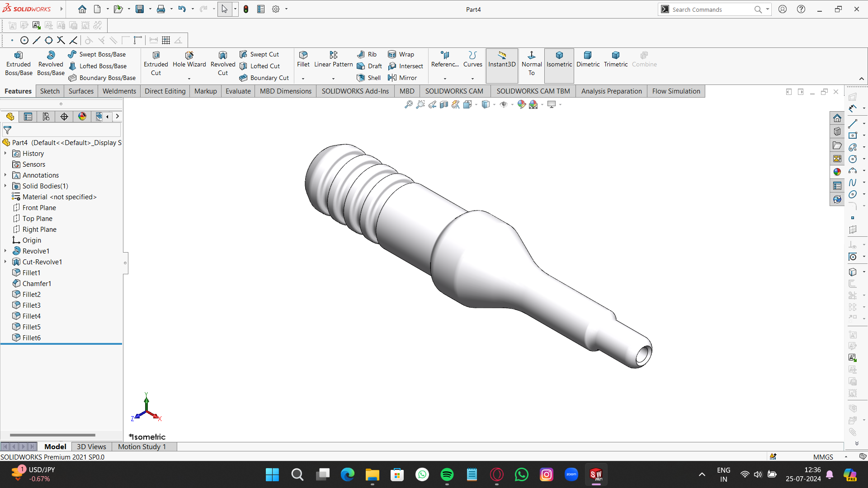Click the Windows Start button
Screen dimensions: 868x488
(272, 474)
